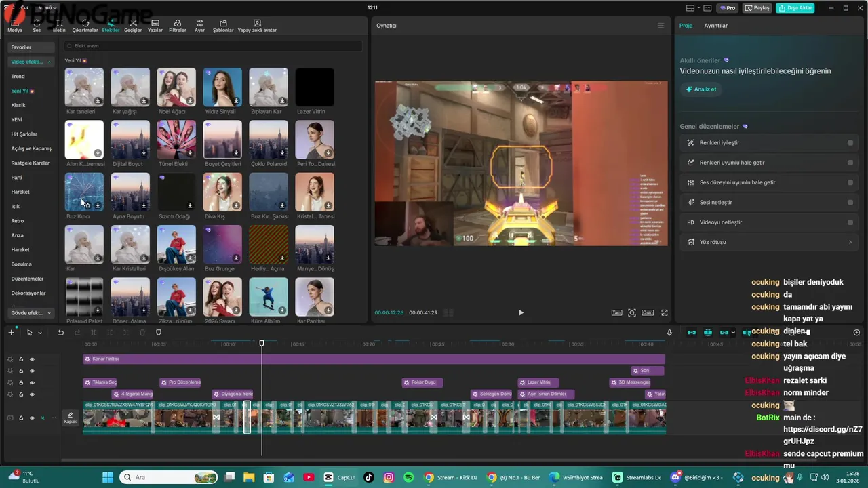Open fullscreen preview in the player
The width and height of the screenshot is (868, 488).
pyautogui.click(x=665, y=312)
